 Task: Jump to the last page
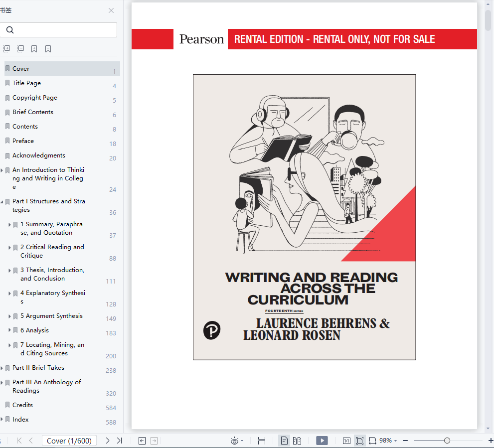tap(120, 441)
